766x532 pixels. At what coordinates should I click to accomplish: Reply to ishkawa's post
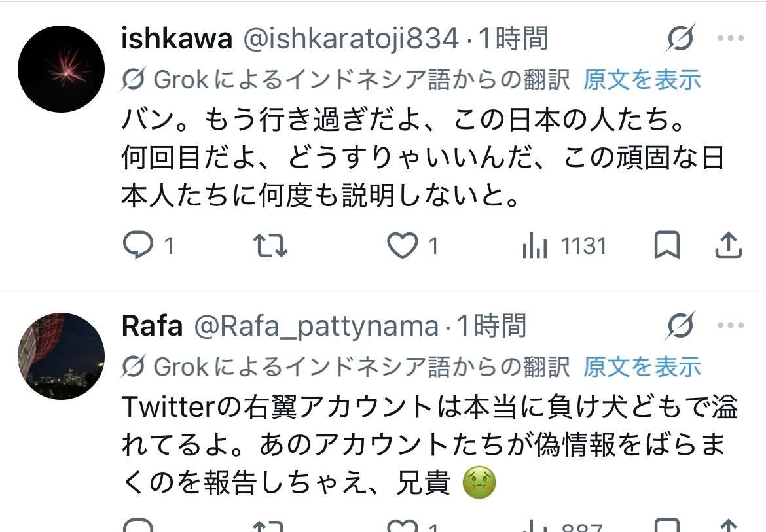[147, 245]
